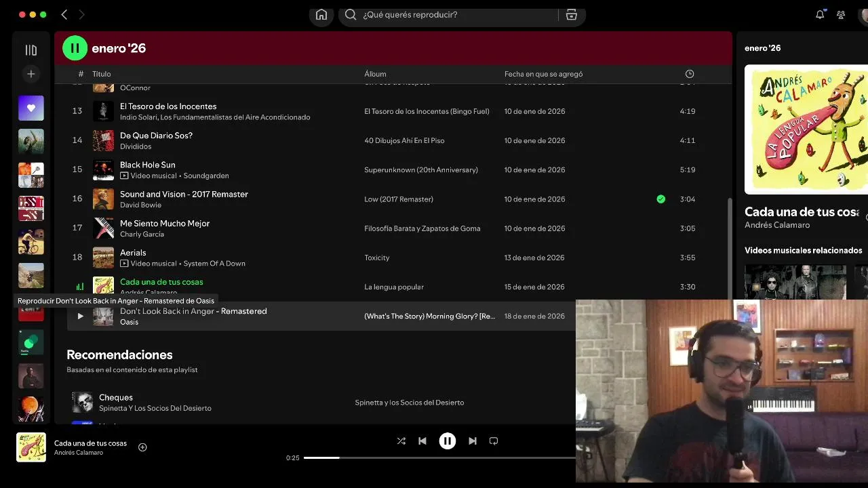Open album La lengua popular
Viewport: 868px width, 488px height.
click(x=394, y=287)
